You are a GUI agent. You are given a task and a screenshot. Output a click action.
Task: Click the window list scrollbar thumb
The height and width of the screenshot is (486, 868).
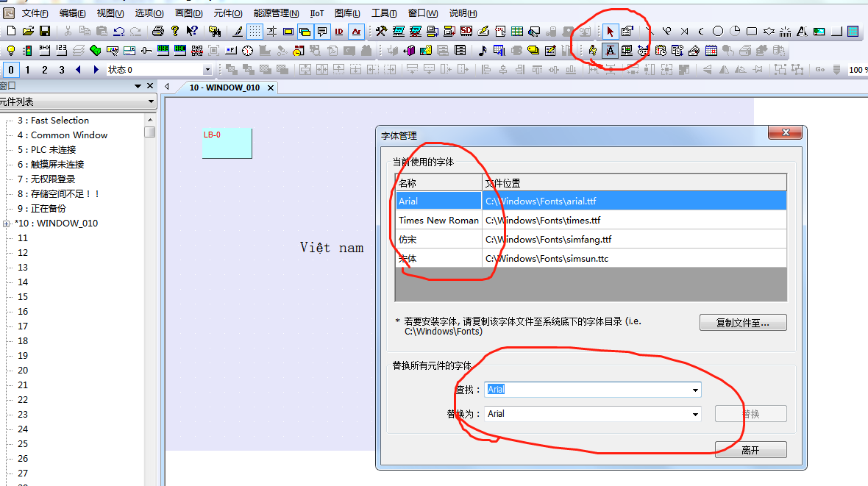[x=150, y=132]
